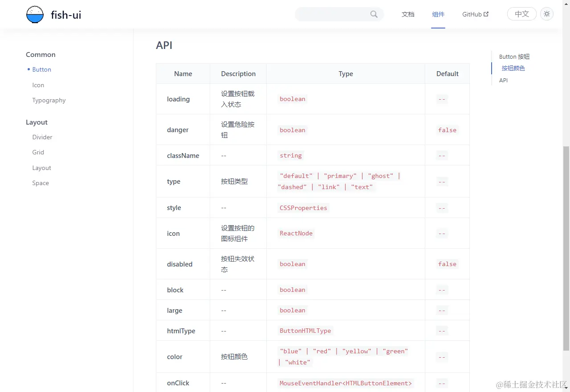Jump to API anchor in outline
Image resolution: width=570 pixels, height=392 pixels.
pyautogui.click(x=504, y=81)
